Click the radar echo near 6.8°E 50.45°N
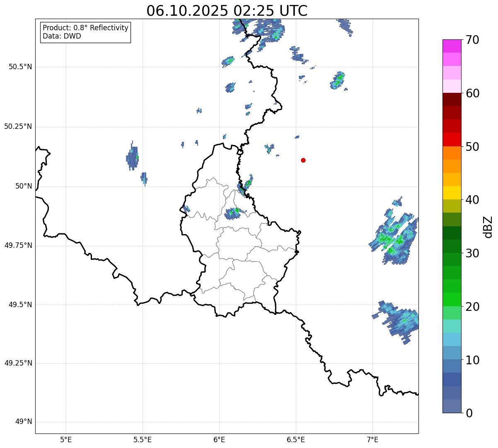 [x=338, y=80]
